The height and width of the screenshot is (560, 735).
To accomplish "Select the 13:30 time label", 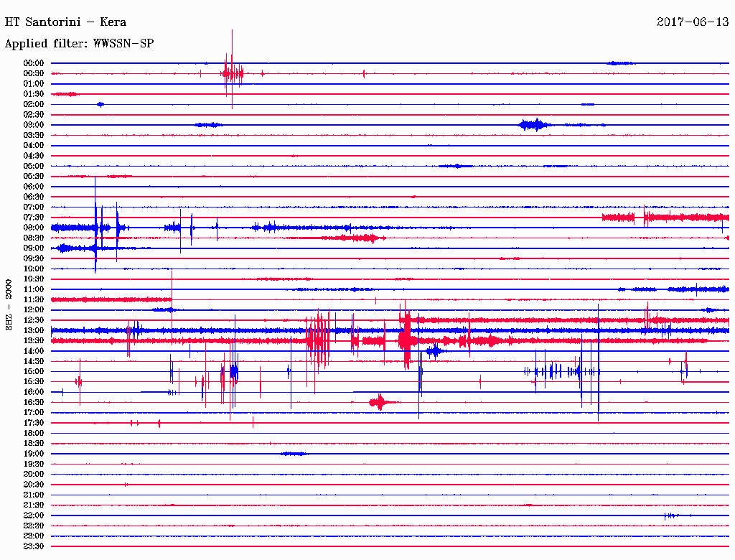I will coord(34,341).
